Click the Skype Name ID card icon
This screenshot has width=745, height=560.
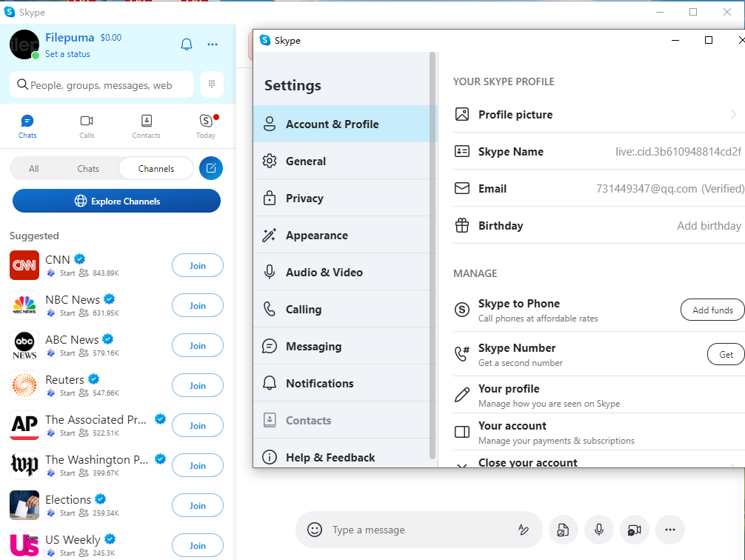462,151
